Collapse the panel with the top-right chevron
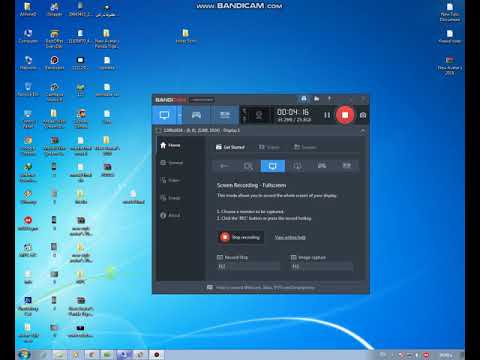Image resolution: width=480 pixels, height=360 pixels. [x=363, y=131]
